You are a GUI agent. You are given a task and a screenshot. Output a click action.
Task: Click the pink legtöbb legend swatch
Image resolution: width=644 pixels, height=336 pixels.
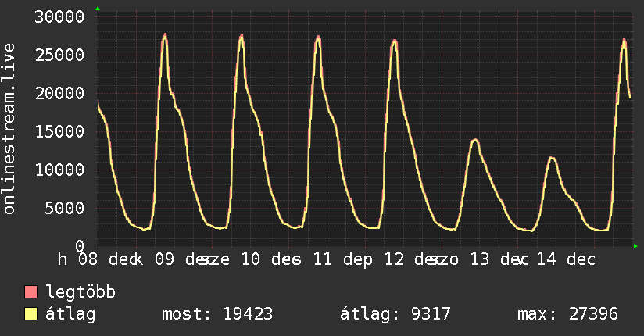30,292
